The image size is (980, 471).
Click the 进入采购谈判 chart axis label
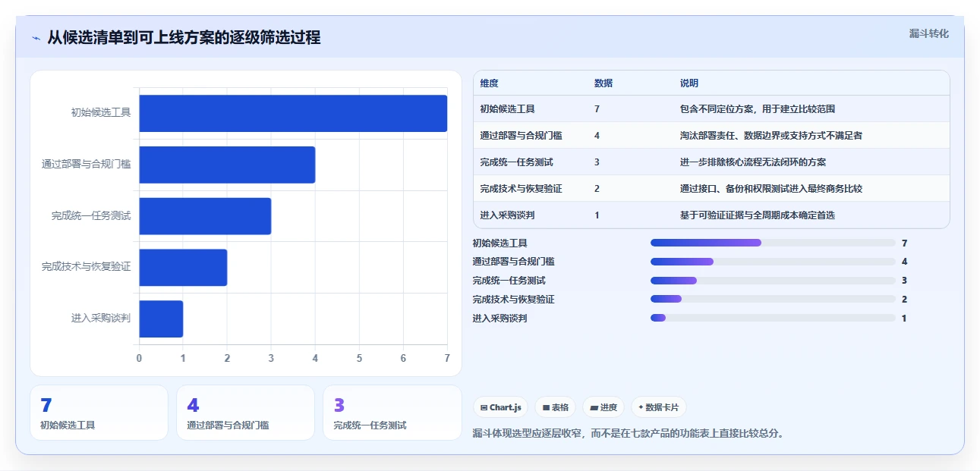pyautogui.click(x=101, y=319)
